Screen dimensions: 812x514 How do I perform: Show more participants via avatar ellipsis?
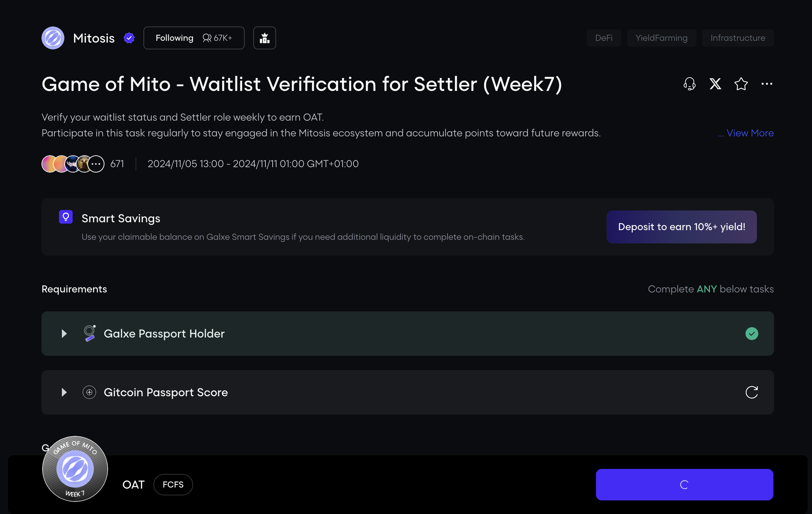pyautogui.click(x=96, y=164)
